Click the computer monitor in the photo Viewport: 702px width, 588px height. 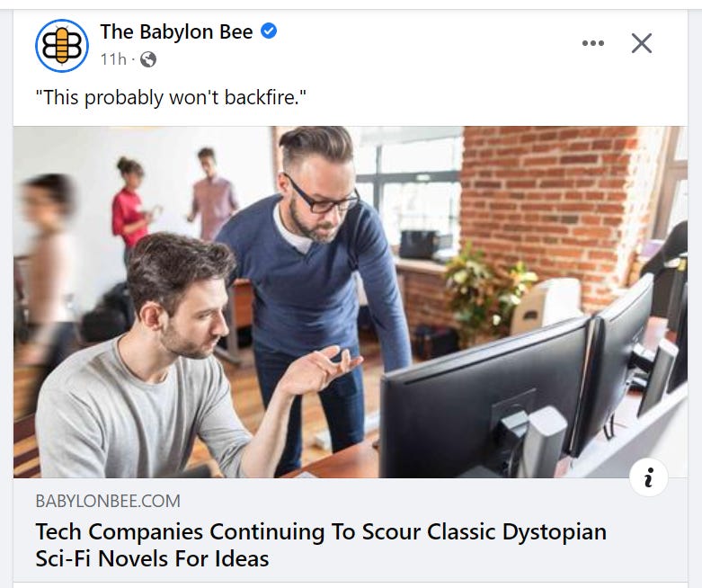485,398
